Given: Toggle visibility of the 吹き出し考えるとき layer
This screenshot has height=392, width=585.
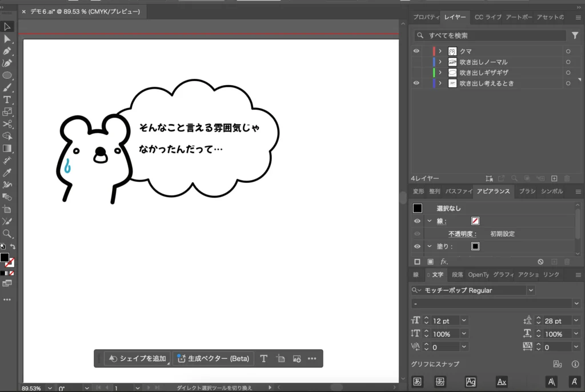Looking at the screenshot, I should (x=416, y=83).
